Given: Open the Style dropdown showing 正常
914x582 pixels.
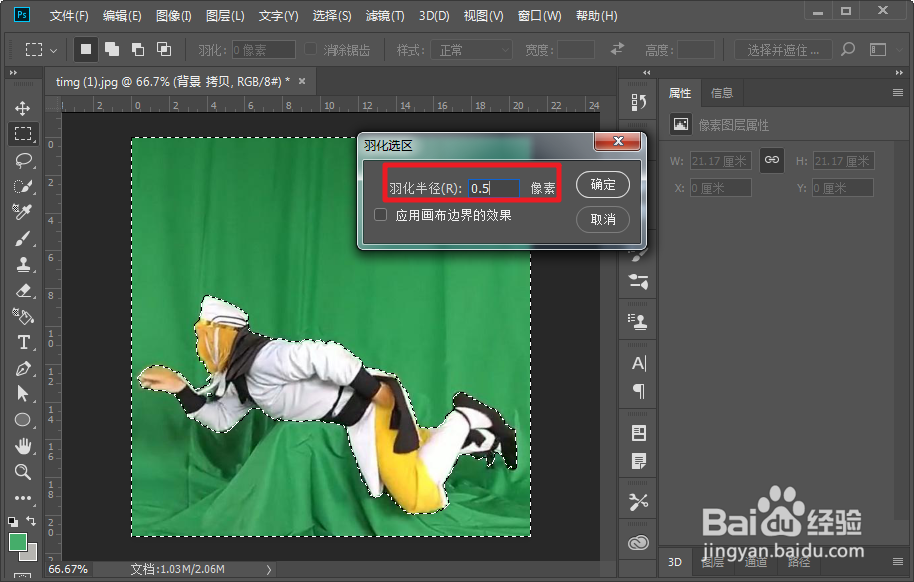Looking at the screenshot, I should click(x=471, y=50).
